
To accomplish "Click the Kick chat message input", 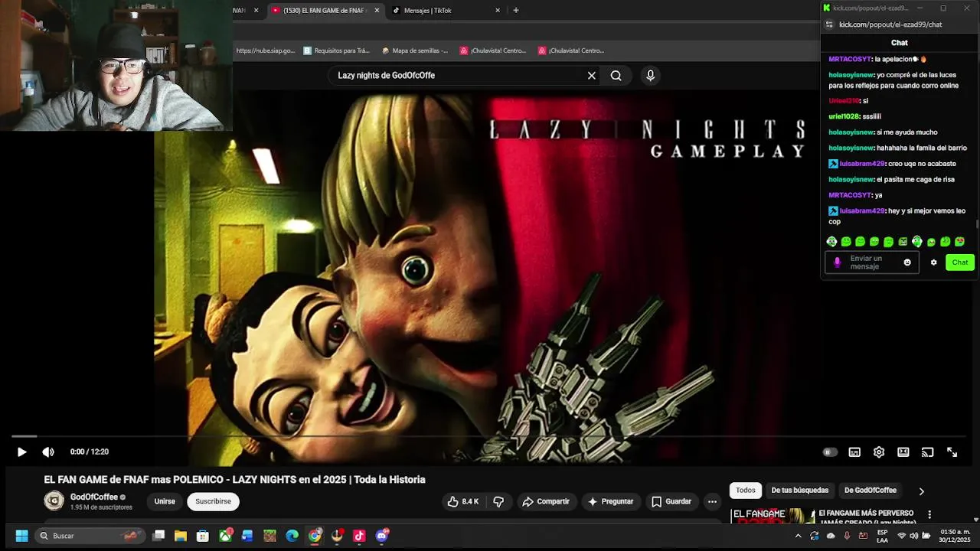I will pyautogui.click(x=872, y=262).
